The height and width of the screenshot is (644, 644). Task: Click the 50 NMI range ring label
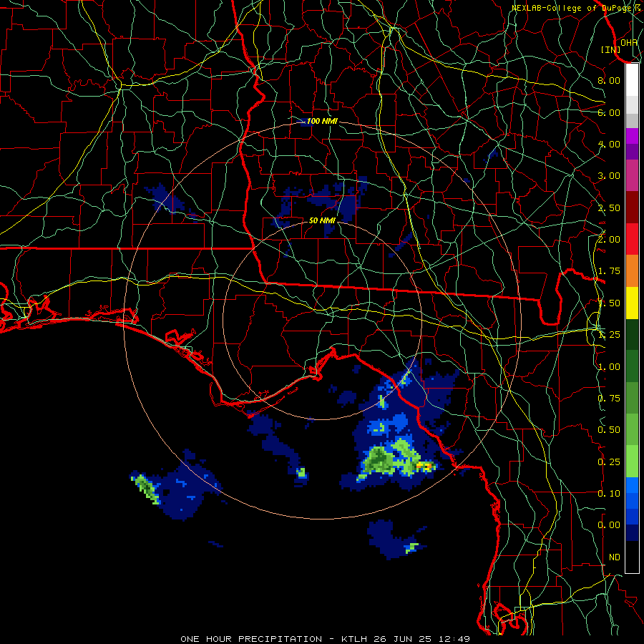[322, 220]
